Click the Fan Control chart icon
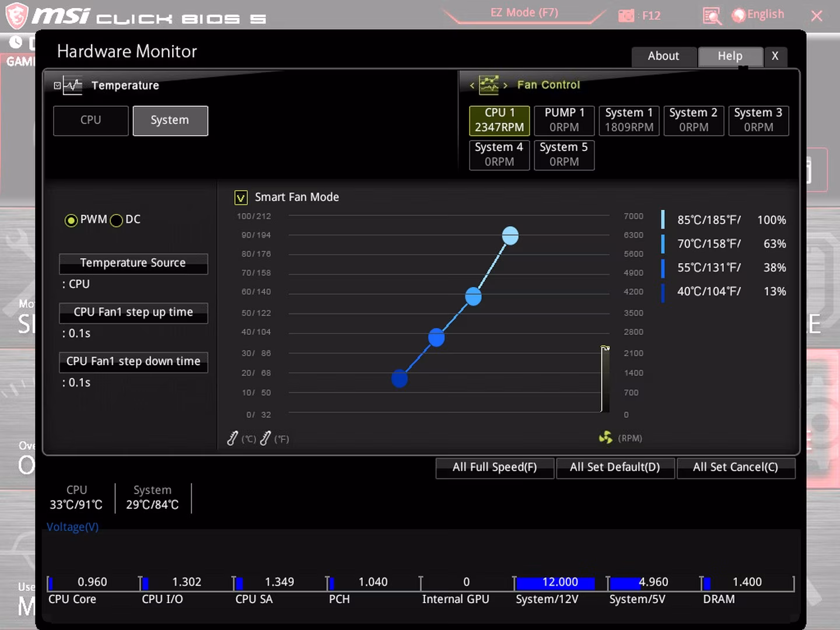 coord(489,85)
